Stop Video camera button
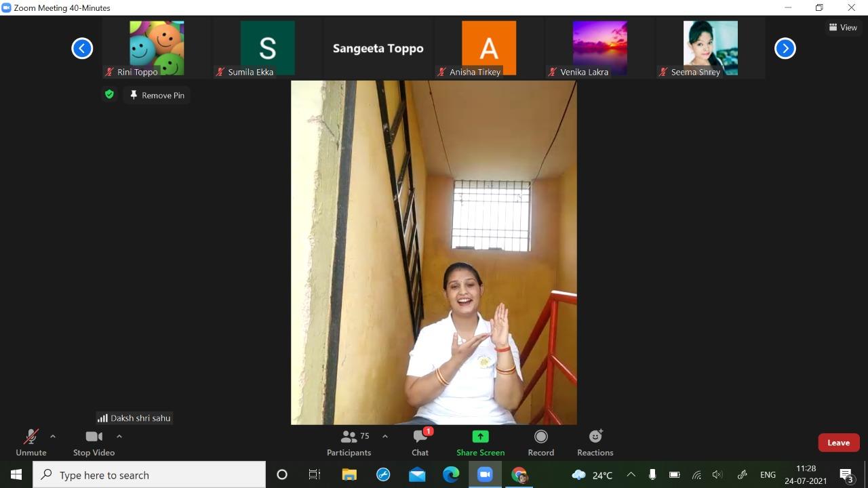Image resolution: width=868 pixels, height=488 pixels. pyautogui.click(x=94, y=443)
